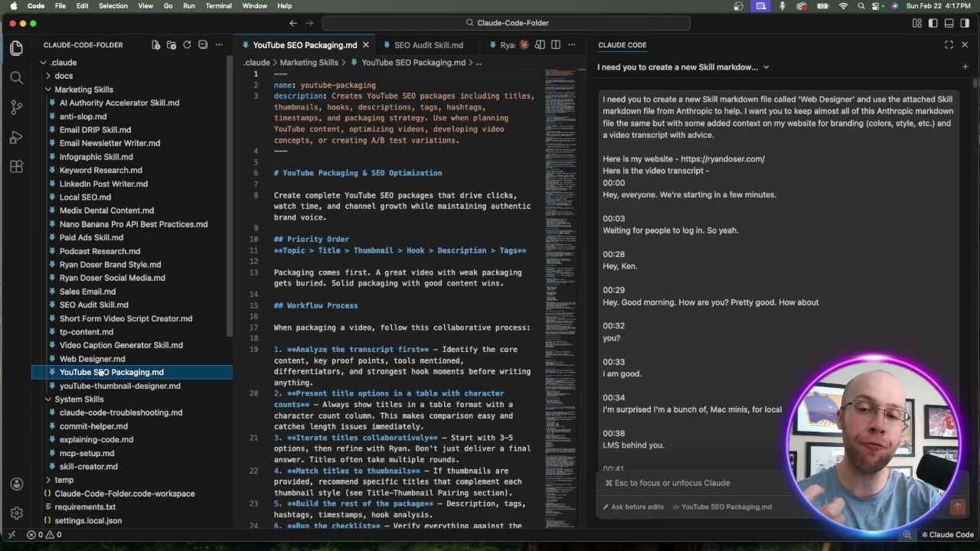This screenshot has height=551, width=980.
Task: Open the markdown preview to the side
Action: (x=540, y=45)
